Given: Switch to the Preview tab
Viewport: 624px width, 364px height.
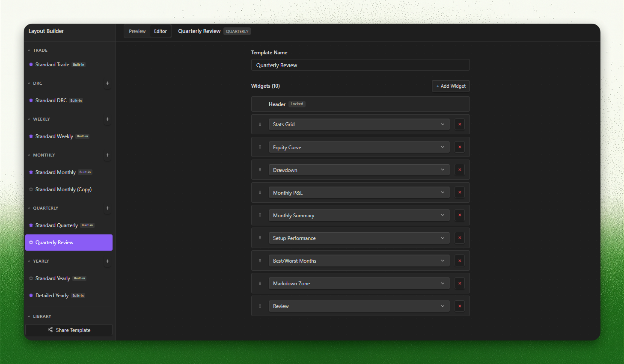Looking at the screenshot, I should 137,31.
